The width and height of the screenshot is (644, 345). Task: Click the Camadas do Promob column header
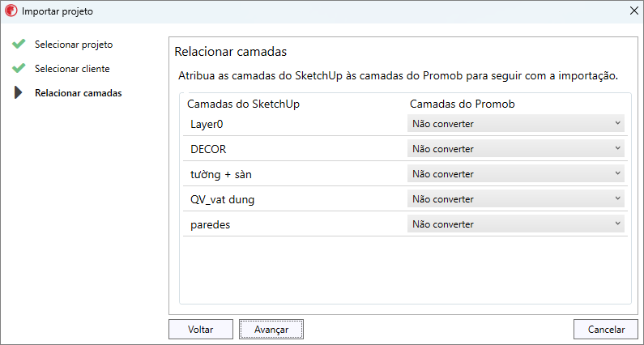[x=463, y=104]
